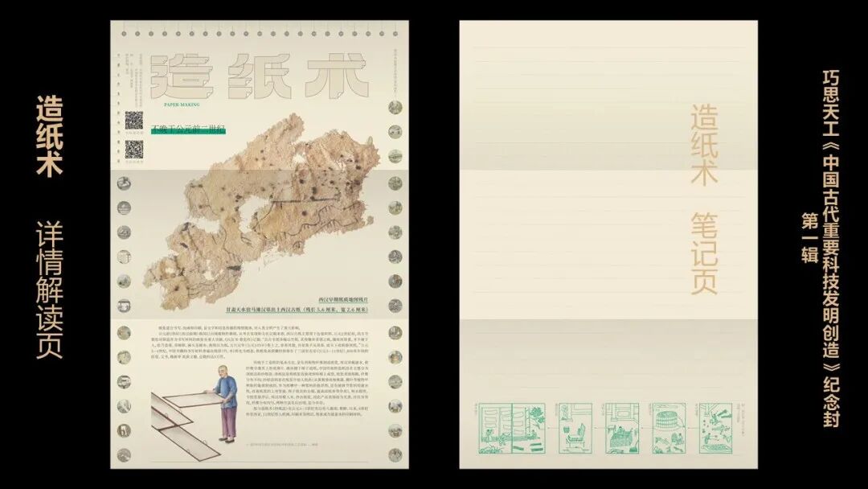Click gold 造纸术 text on notes page

tap(704, 145)
